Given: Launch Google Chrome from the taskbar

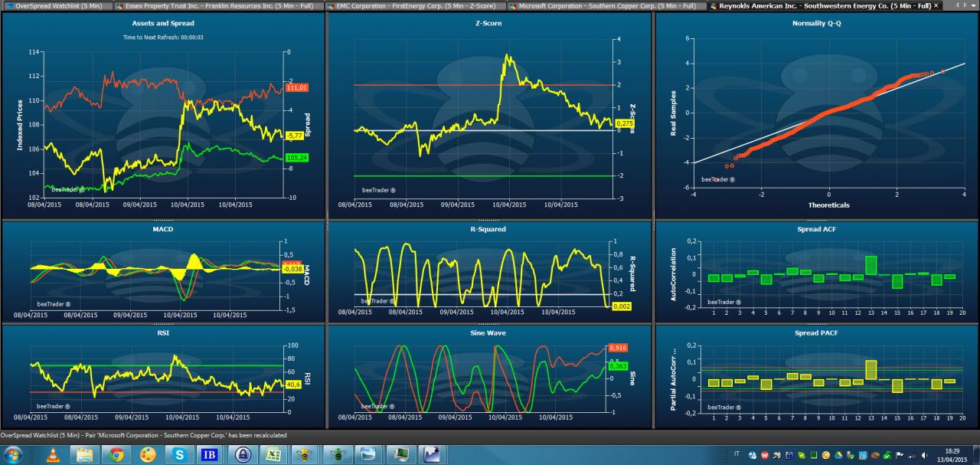Looking at the screenshot, I should click(x=116, y=454).
